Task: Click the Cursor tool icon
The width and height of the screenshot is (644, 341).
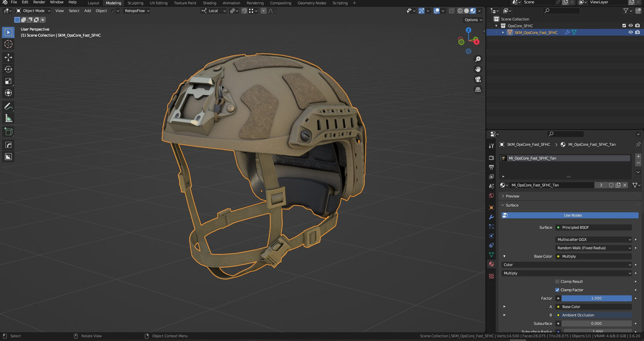Action: [8, 44]
